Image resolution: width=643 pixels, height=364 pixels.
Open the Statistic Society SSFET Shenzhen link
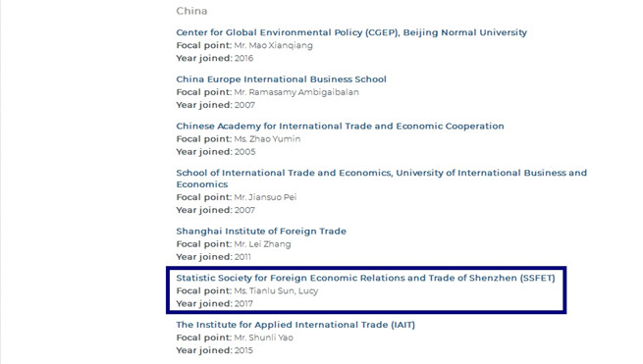click(365, 278)
